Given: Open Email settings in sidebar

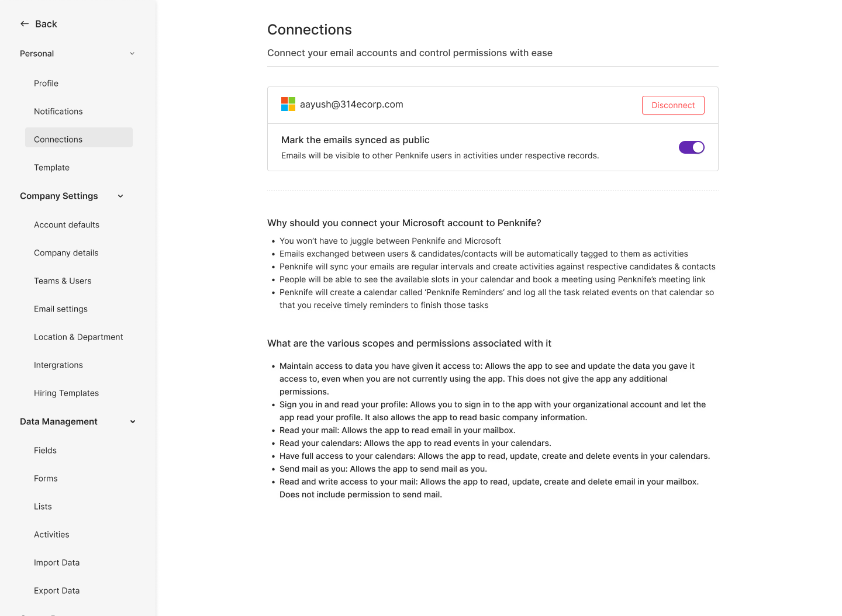Looking at the screenshot, I should coord(61,309).
